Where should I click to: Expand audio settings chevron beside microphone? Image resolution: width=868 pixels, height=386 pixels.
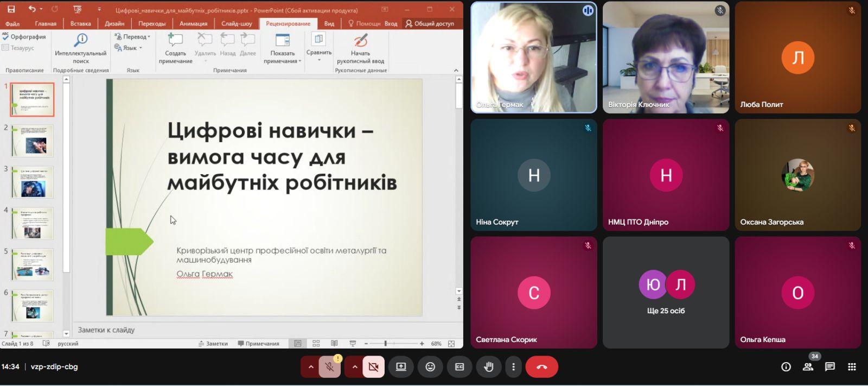(311, 367)
